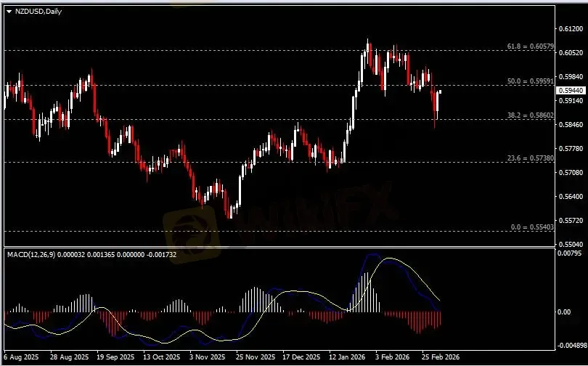Click the MACD scale value 0.00795
This screenshot has width=588, height=366.
[x=570, y=253]
